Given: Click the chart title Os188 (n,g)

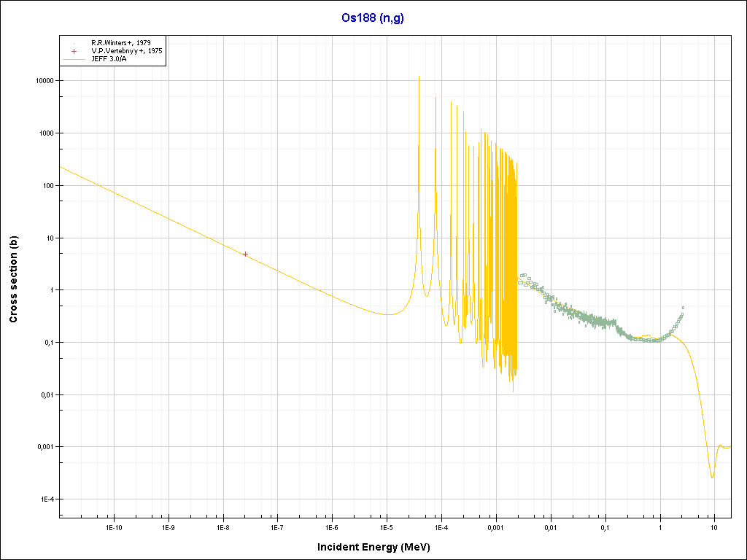Looking at the screenshot, I should 373,18.
